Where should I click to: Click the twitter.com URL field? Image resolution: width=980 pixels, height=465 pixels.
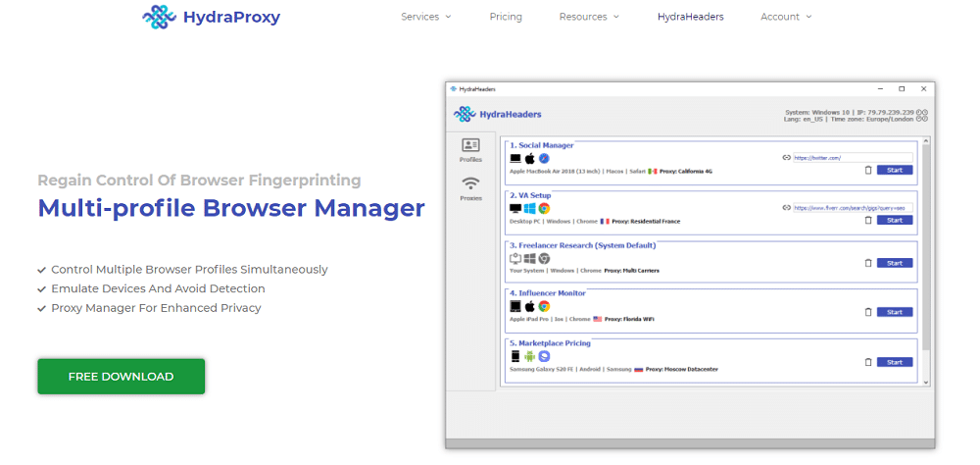854,158
